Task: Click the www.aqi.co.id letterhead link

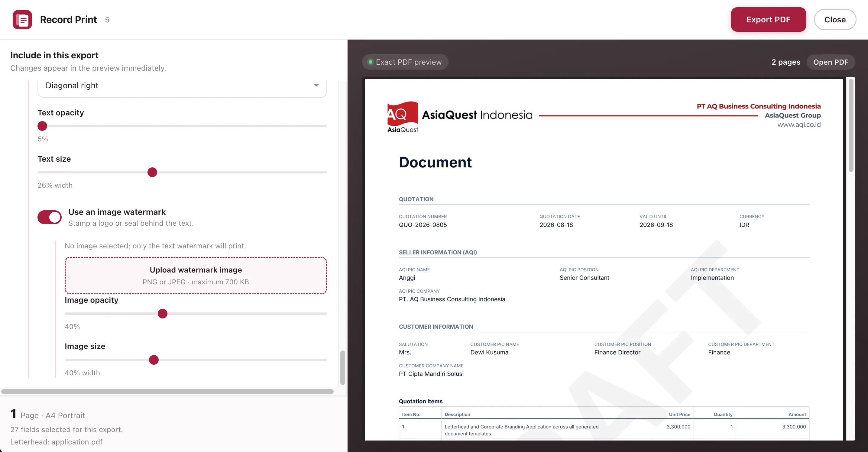Action: click(x=798, y=124)
